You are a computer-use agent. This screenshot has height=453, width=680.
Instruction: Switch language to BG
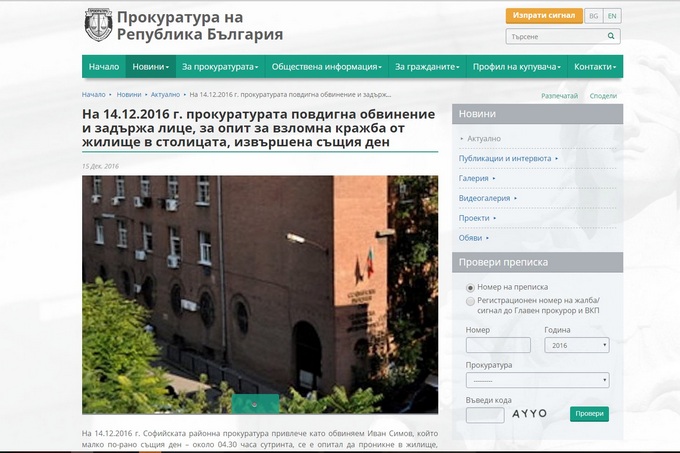tap(593, 16)
